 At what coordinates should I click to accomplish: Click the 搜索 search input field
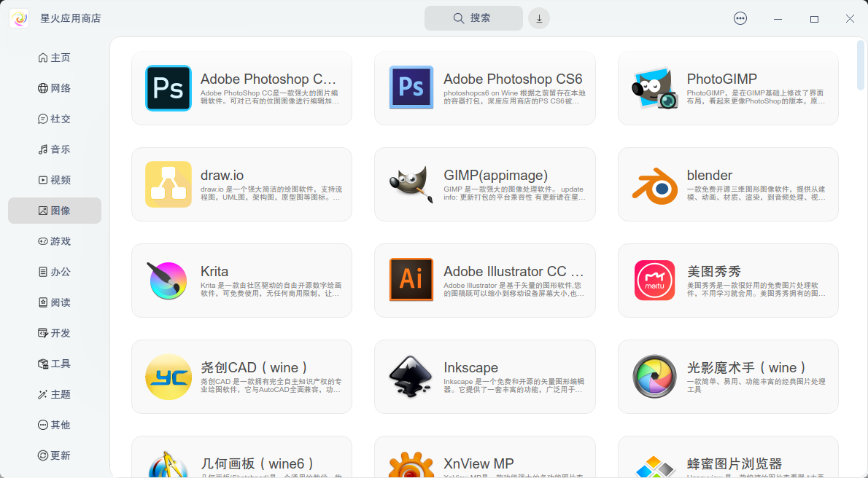point(473,17)
